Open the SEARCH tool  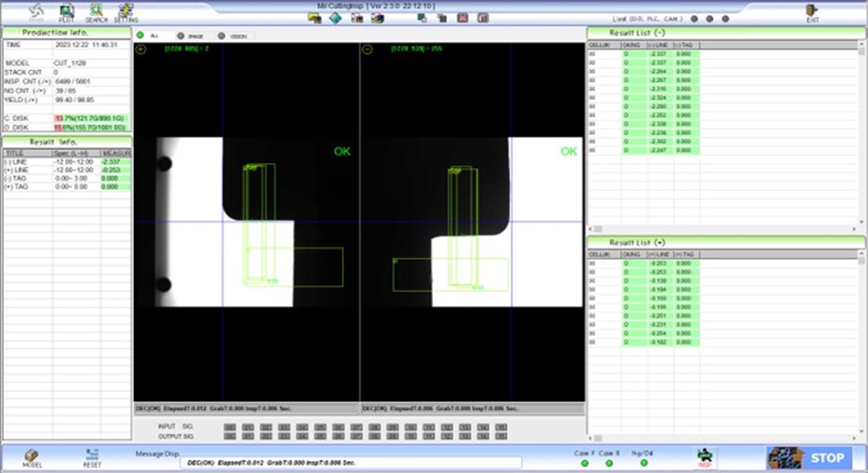pyautogui.click(x=96, y=12)
